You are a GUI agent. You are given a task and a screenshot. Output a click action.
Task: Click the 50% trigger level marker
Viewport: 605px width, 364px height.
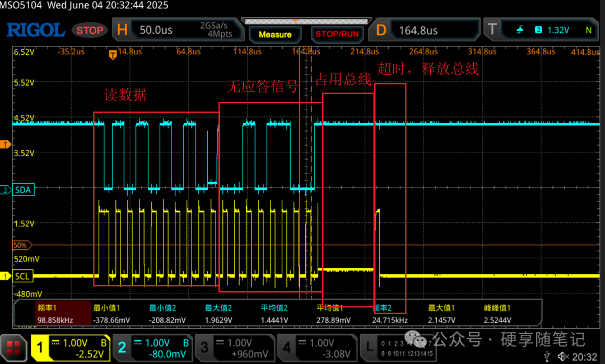click(21, 245)
